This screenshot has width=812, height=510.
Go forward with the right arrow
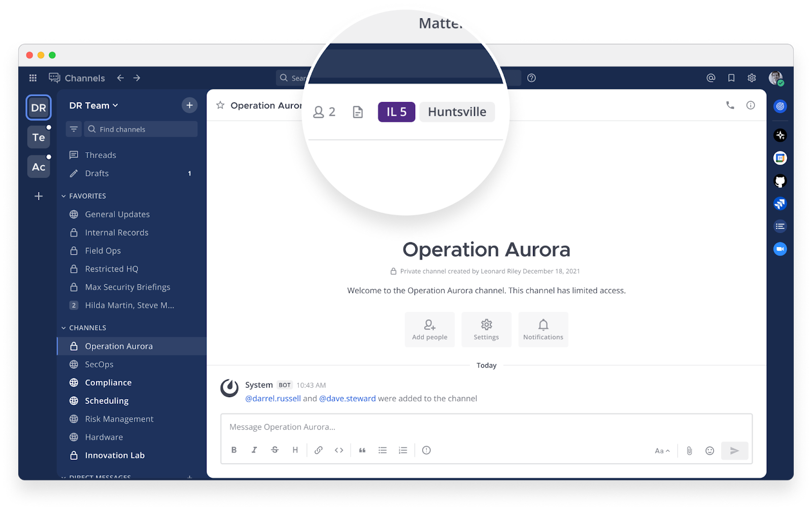137,78
